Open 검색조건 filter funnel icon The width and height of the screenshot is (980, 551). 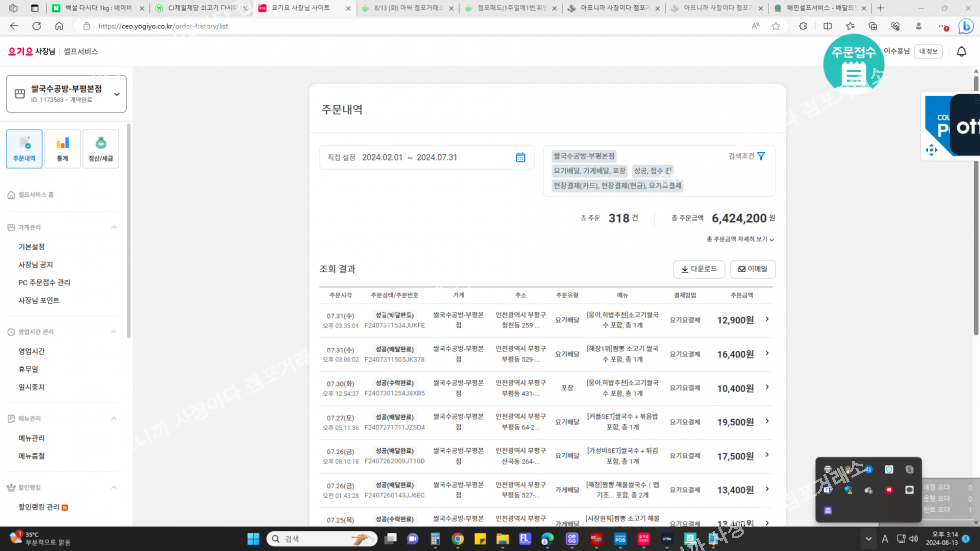pyautogui.click(x=761, y=156)
